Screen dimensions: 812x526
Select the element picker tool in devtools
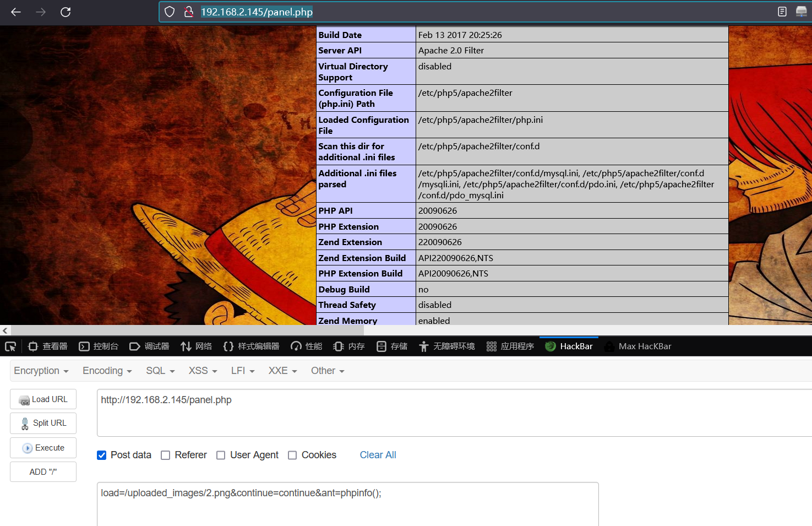(10, 346)
